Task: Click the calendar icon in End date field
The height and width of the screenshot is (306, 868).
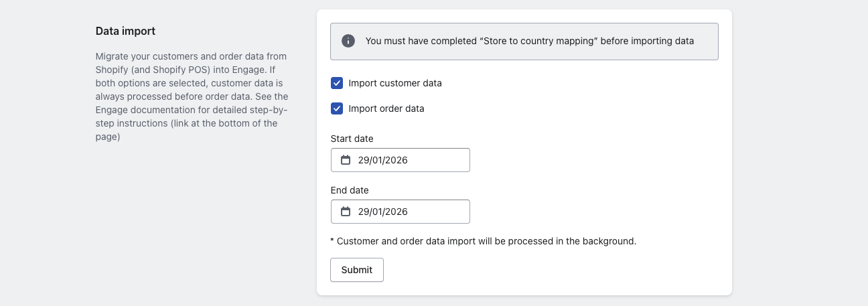Action: tap(346, 212)
